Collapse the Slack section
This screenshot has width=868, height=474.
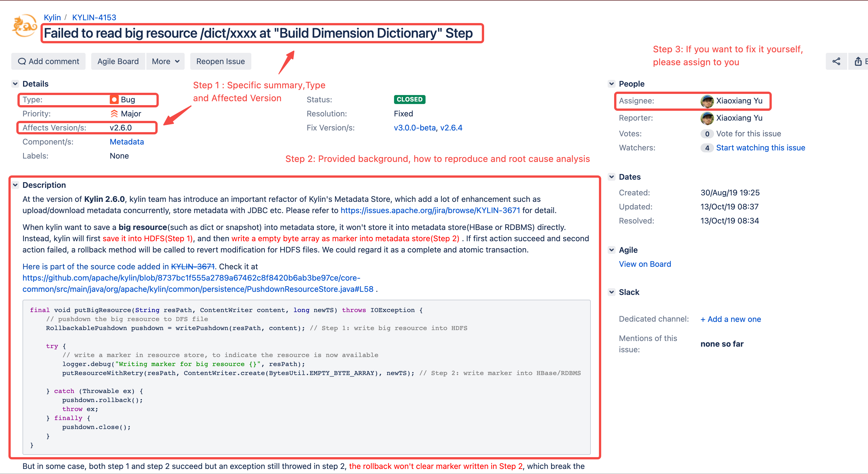[612, 292]
